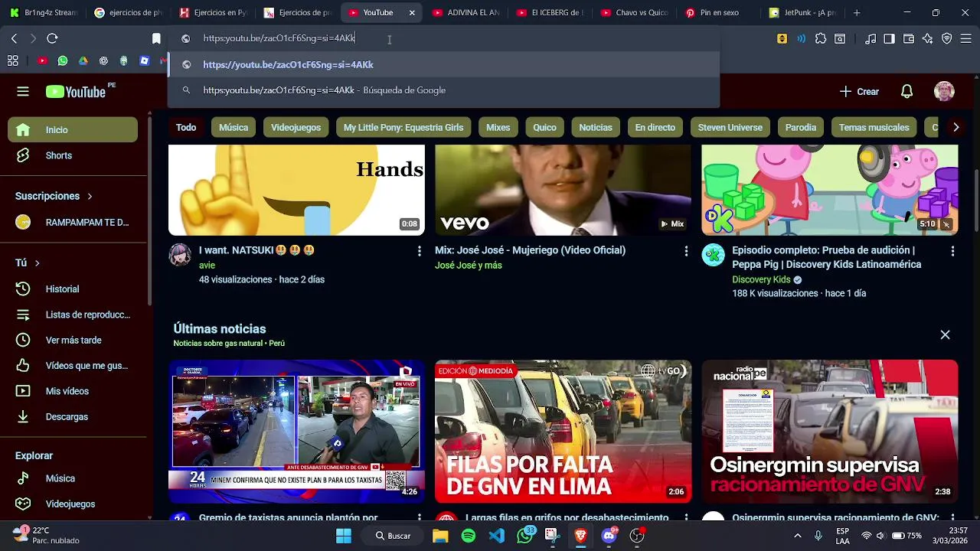Image resolution: width=980 pixels, height=551 pixels.
Task: Open the sparkle AI assistant icon
Action: pyautogui.click(x=928, y=38)
